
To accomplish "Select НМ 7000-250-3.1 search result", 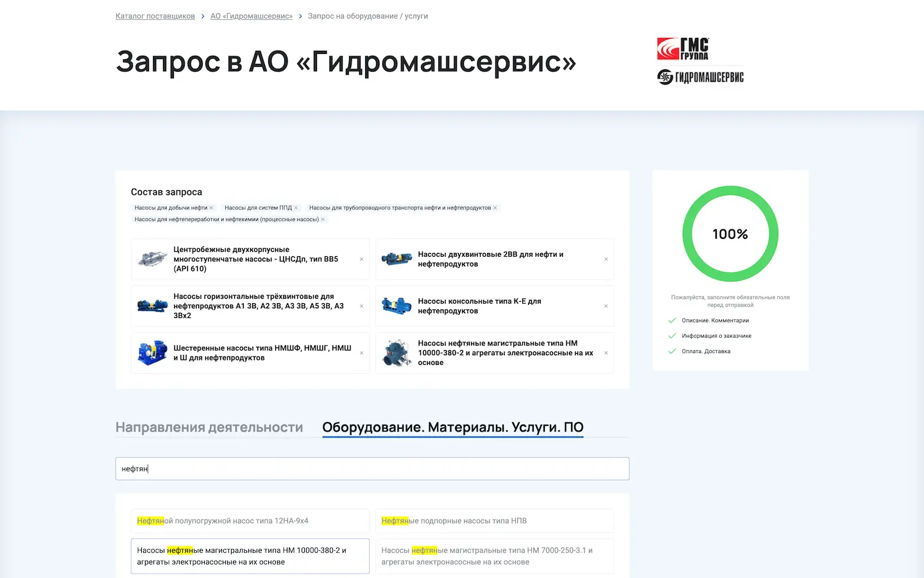I will coord(495,556).
